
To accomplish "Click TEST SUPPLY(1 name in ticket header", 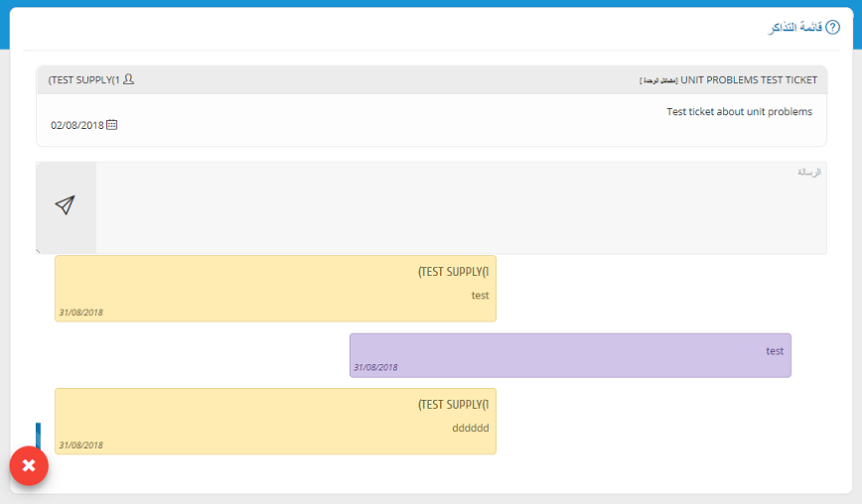I will pos(83,79).
